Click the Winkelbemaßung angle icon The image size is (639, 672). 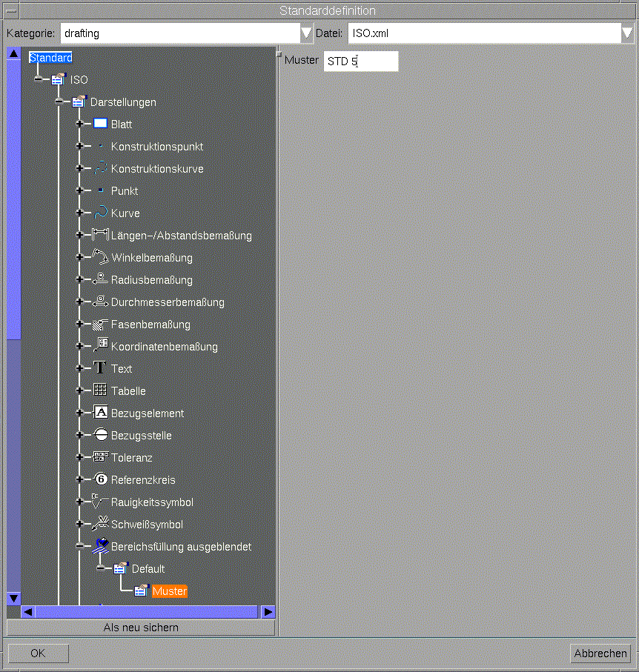point(100,256)
